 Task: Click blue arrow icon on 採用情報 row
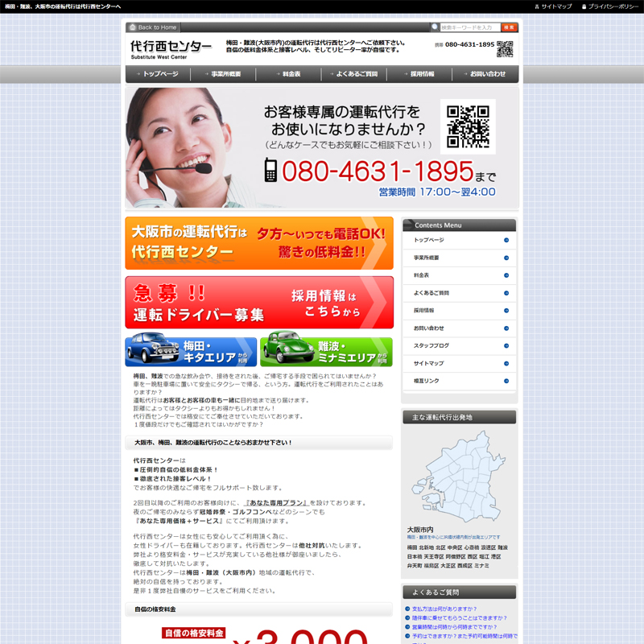click(506, 311)
